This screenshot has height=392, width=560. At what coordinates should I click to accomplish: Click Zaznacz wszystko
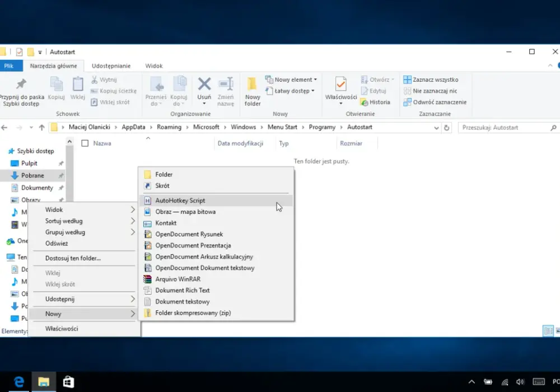coord(431,80)
